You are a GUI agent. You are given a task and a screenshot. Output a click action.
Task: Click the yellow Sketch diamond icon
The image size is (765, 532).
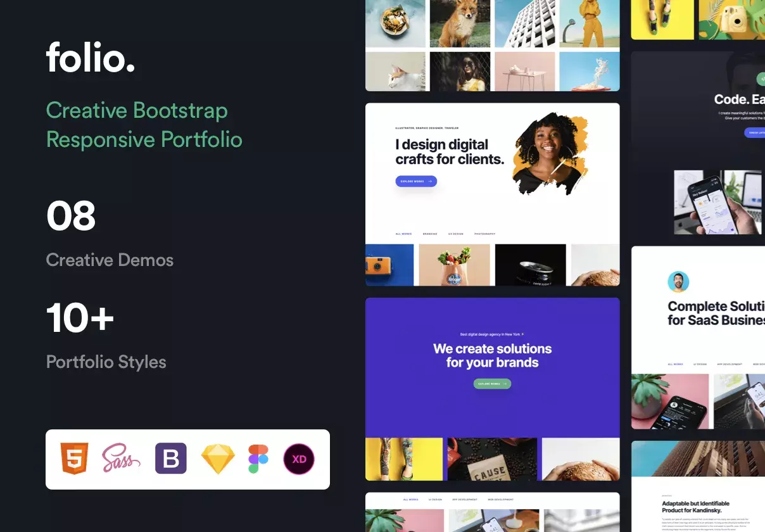pyautogui.click(x=218, y=459)
